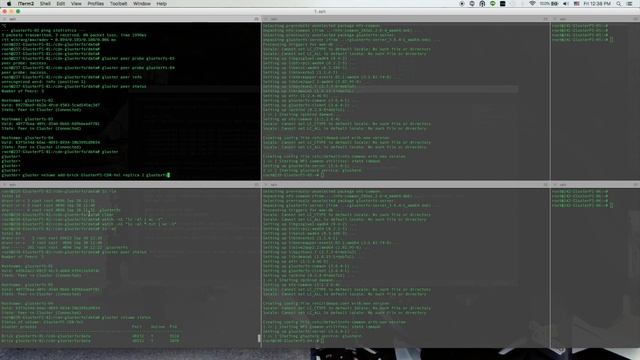Open the View menu

coord(76,4)
